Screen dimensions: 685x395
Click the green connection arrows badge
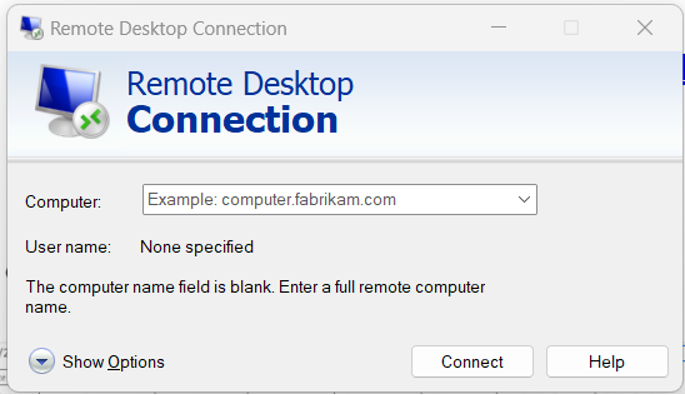tap(91, 120)
